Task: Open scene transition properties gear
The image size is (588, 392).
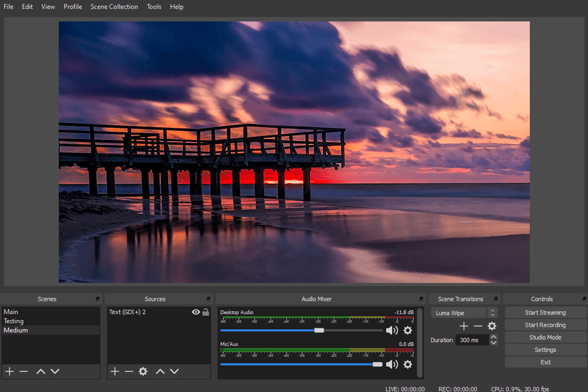Action: click(491, 326)
